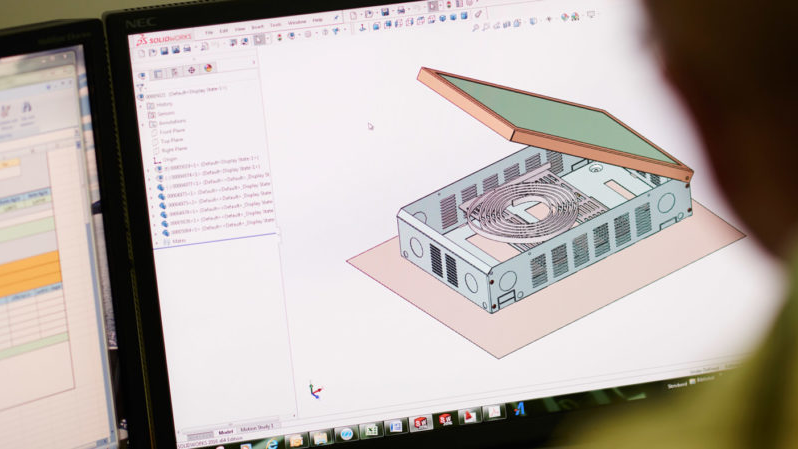
Task: Select Right Plane in feature tree
Action: (x=170, y=150)
